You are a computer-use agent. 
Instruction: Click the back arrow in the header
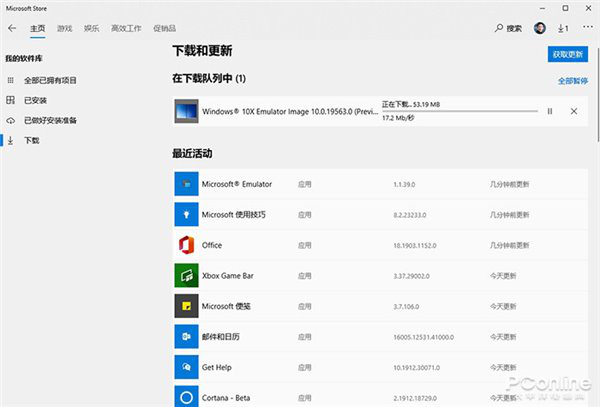click(12, 29)
